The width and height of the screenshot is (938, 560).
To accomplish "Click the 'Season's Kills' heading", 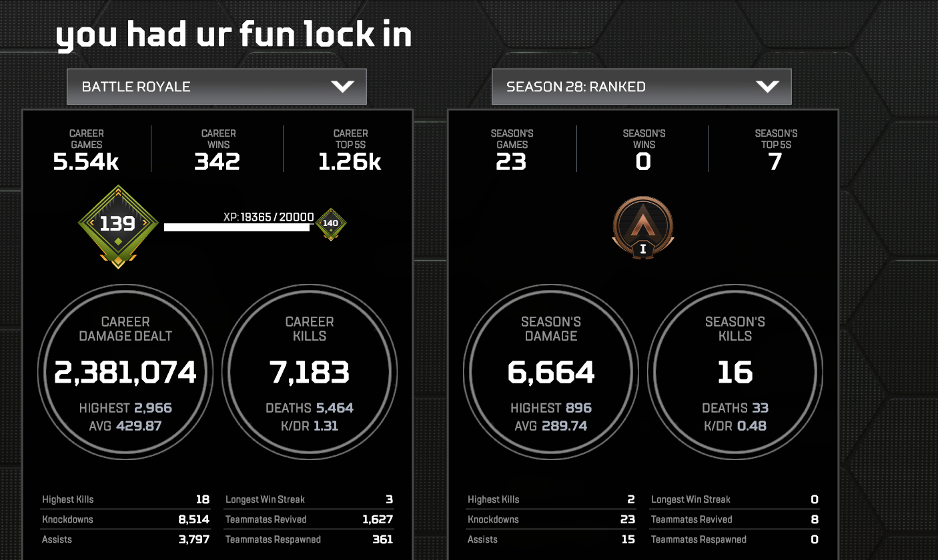I will coord(735,329).
